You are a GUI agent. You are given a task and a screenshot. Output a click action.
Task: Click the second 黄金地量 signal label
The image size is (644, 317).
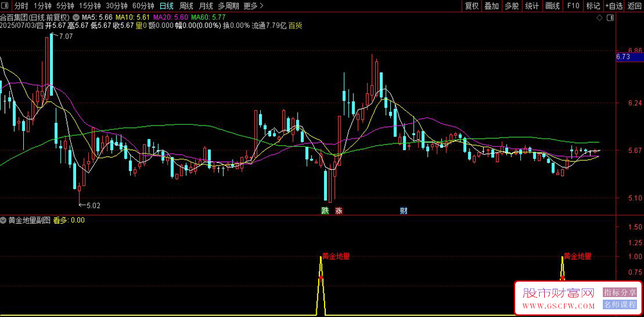578,257
